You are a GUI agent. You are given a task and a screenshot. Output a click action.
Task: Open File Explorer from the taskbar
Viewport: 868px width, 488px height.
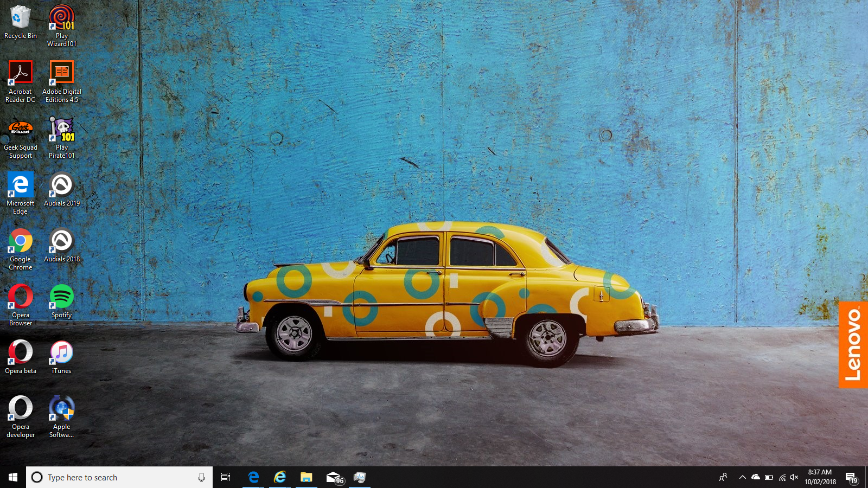pos(307,477)
